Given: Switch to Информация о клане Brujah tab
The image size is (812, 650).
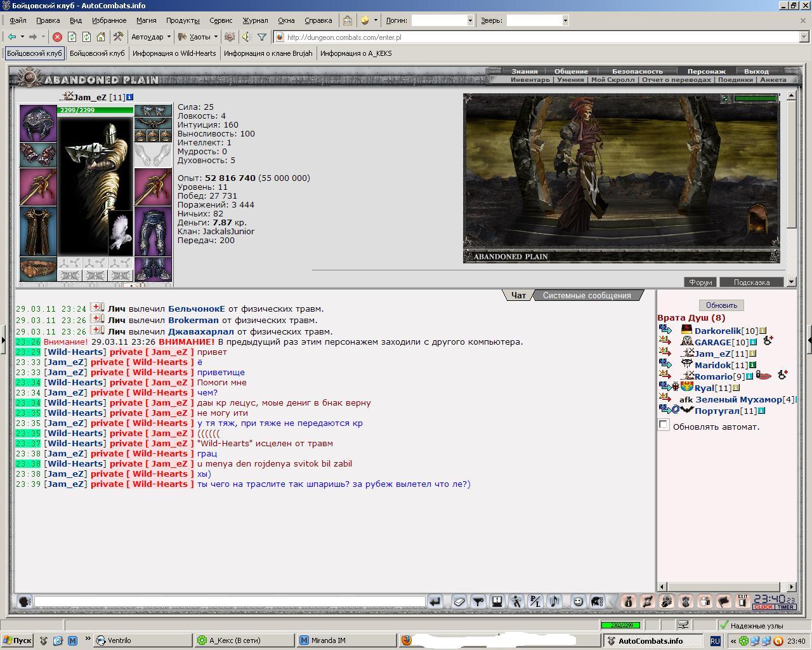Looking at the screenshot, I should tap(268, 53).
